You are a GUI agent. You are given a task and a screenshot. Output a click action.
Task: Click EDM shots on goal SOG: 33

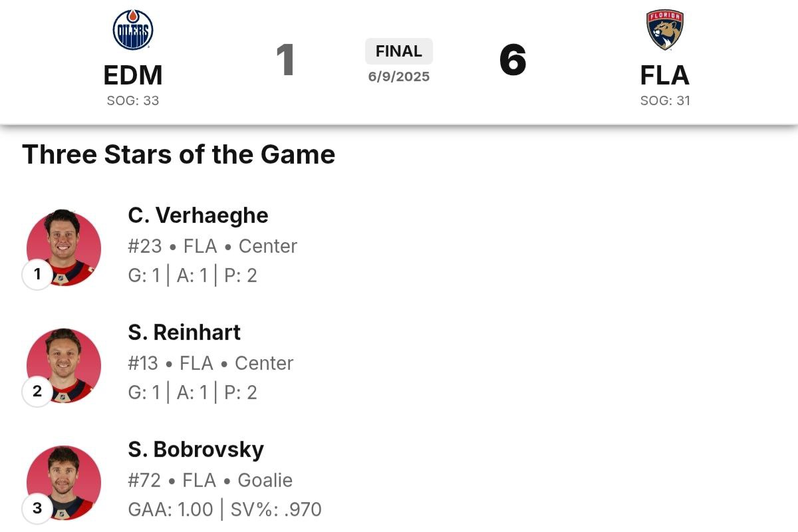(x=133, y=101)
